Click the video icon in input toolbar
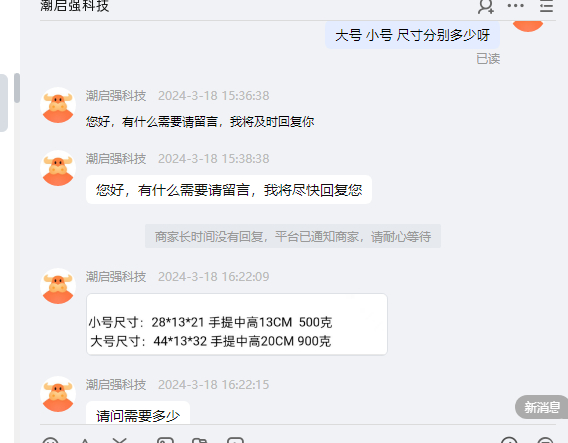568x443 pixels. pyautogui.click(x=235, y=440)
